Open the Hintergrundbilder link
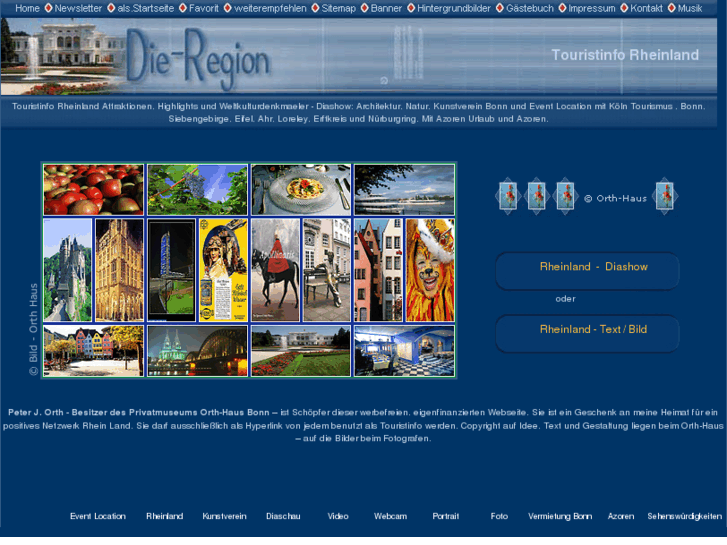 pyautogui.click(x=453, y=8)
